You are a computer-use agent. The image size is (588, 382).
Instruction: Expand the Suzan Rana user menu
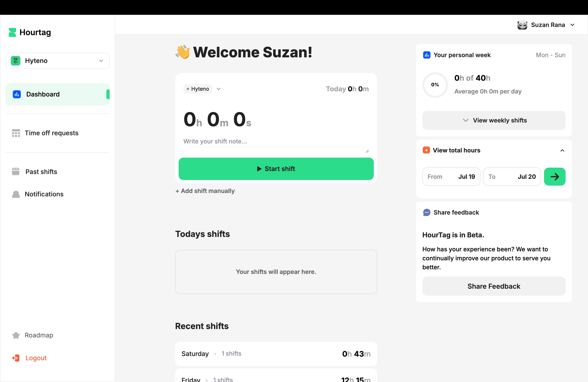572,25
